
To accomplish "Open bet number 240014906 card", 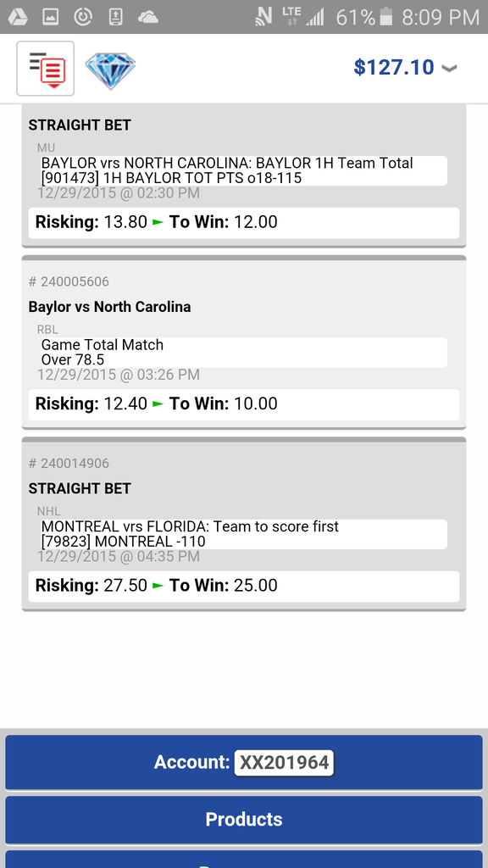I will (x=244, y=524).
